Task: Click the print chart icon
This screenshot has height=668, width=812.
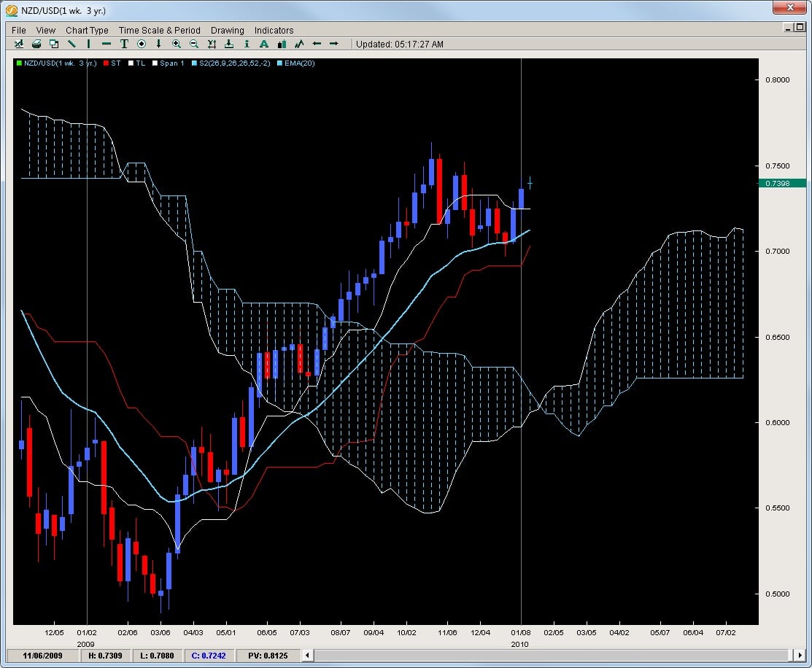Action: coord(36,44)
